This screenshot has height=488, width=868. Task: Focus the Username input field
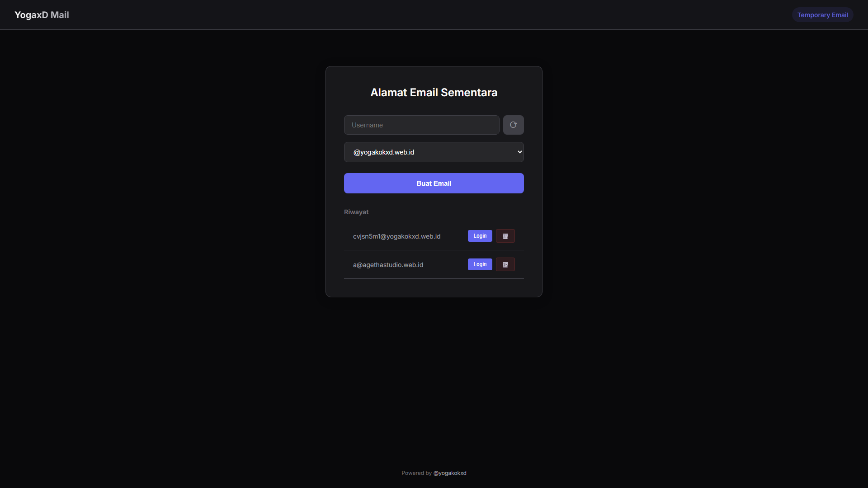point(421,125)
